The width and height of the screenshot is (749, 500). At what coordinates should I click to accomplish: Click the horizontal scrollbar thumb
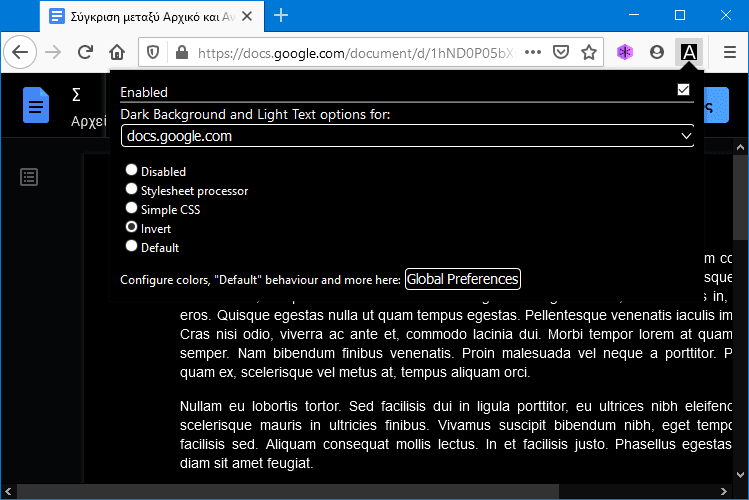point(288,491)
